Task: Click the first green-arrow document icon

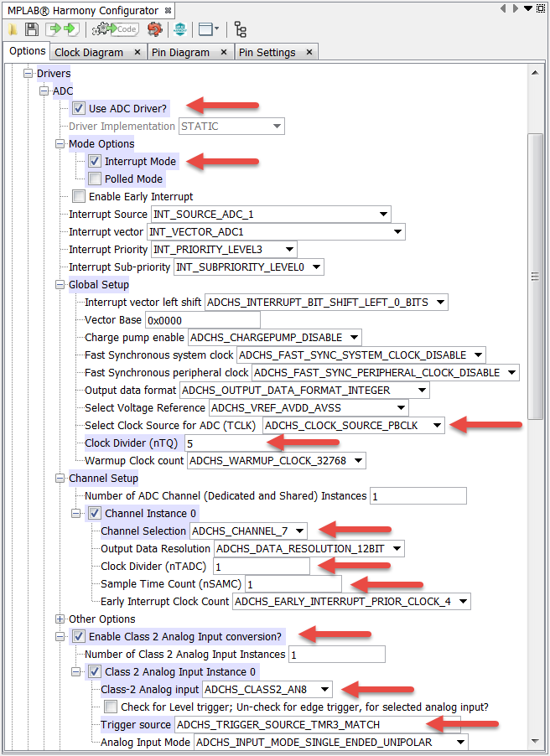Action: (55, 29)
